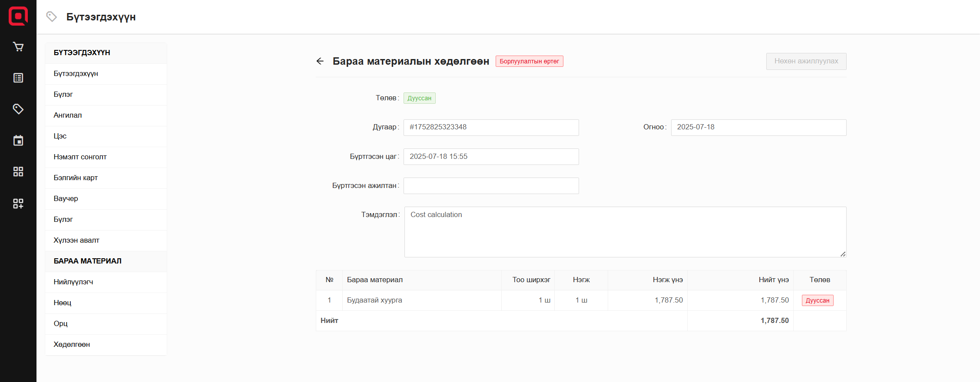
Task: Open Ваучер in the side menu
Action: point(66,198)
